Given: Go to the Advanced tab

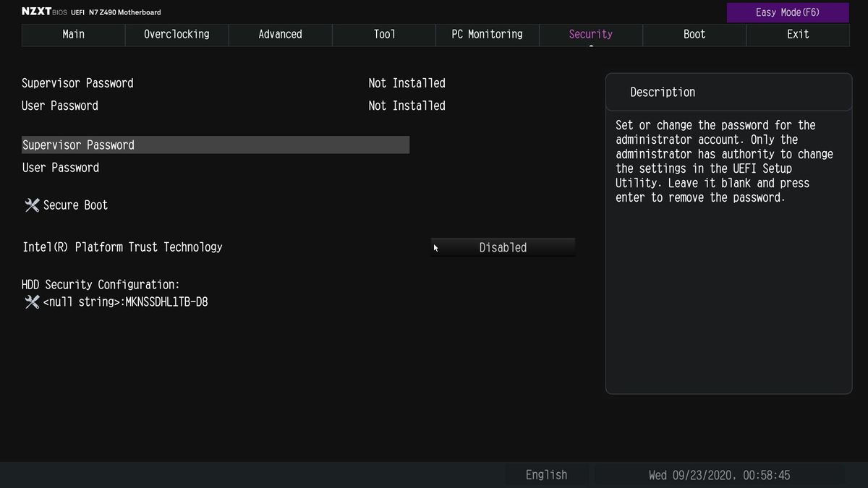Looking at the screenshot, I should pos(280,34).
